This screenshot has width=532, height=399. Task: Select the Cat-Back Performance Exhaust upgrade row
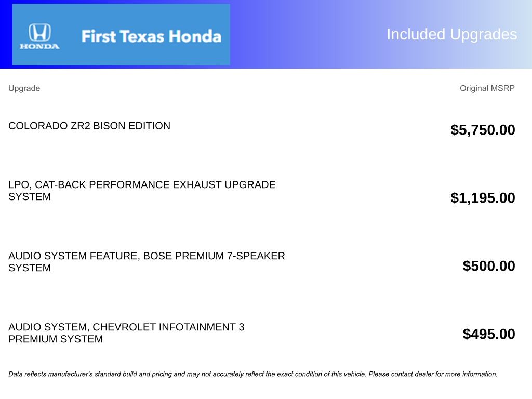point(142,191)
